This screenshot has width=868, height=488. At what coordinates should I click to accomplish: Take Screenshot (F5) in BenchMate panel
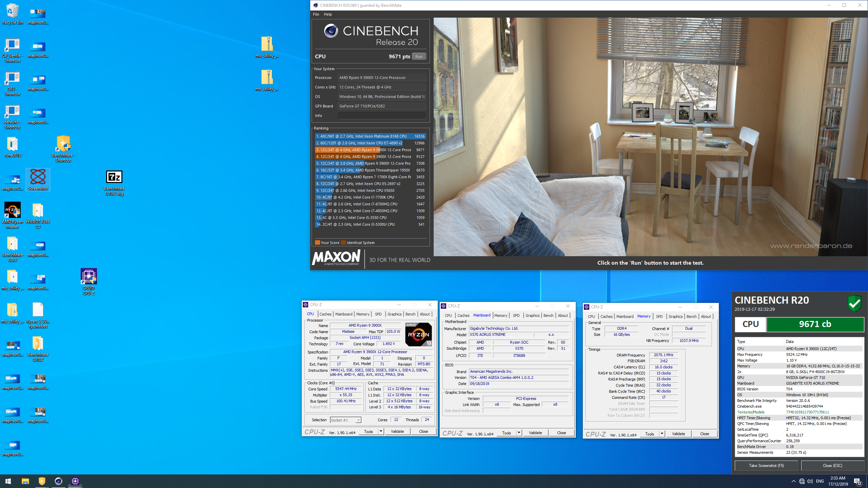click(766, 466)
